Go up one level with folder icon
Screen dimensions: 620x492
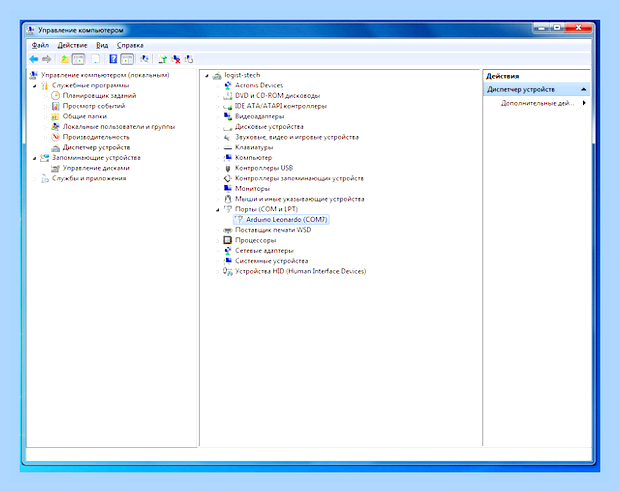pyautogui.click(x=64, y=59)
